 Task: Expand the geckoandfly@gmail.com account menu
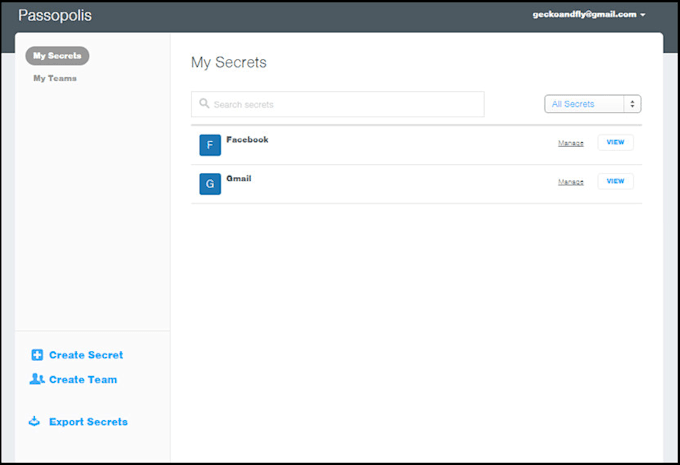pos(589,15)
